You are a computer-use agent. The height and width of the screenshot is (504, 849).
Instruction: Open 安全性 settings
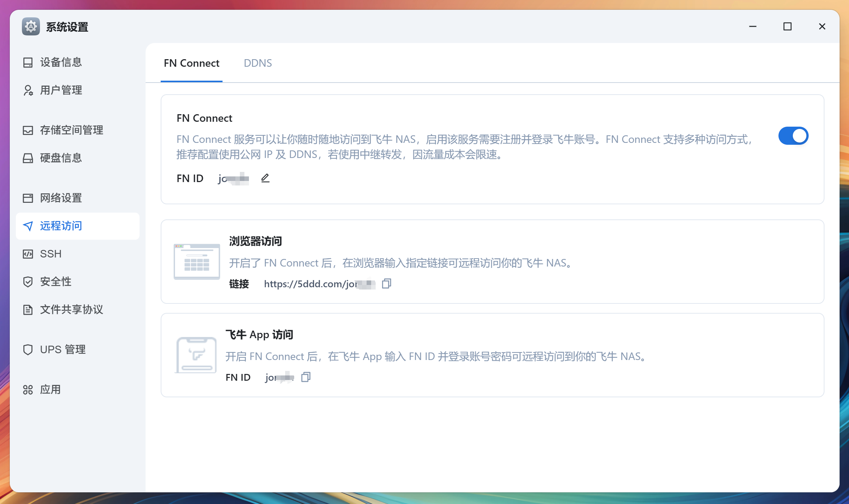55,282
